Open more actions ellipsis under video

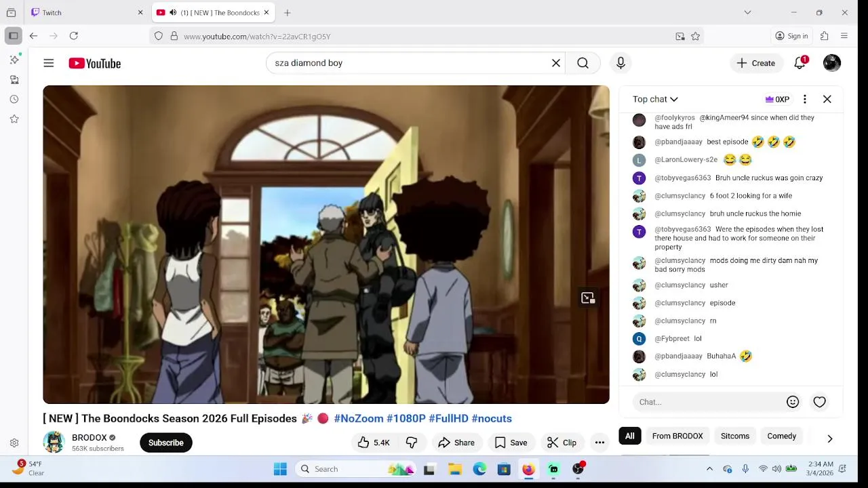point(599,443)
